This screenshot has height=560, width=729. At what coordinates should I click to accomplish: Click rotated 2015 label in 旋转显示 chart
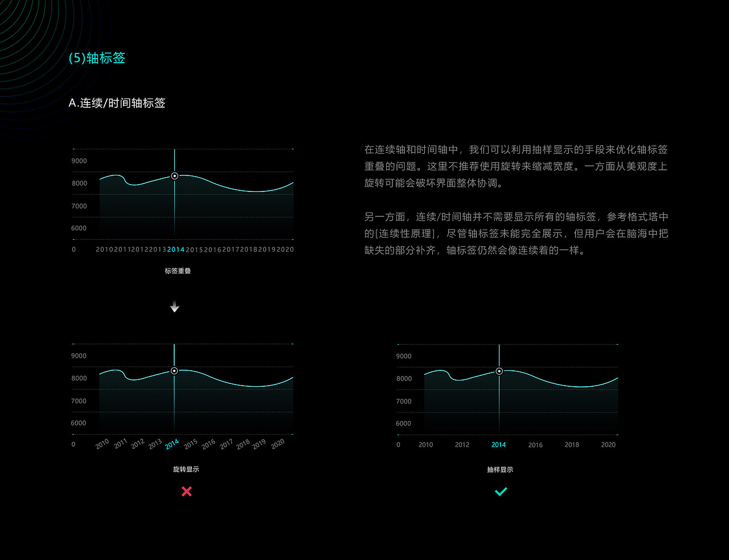[190, 443]
